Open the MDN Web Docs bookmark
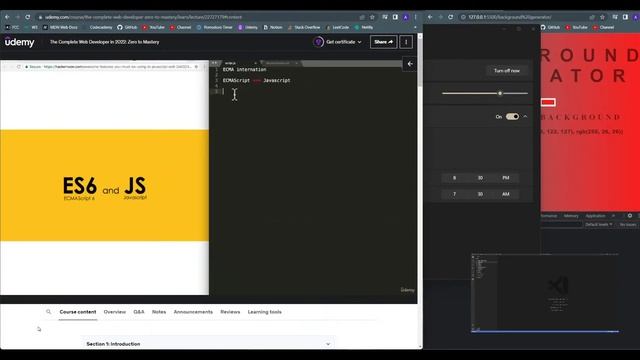640x360 pixels. tap(60, 27)
